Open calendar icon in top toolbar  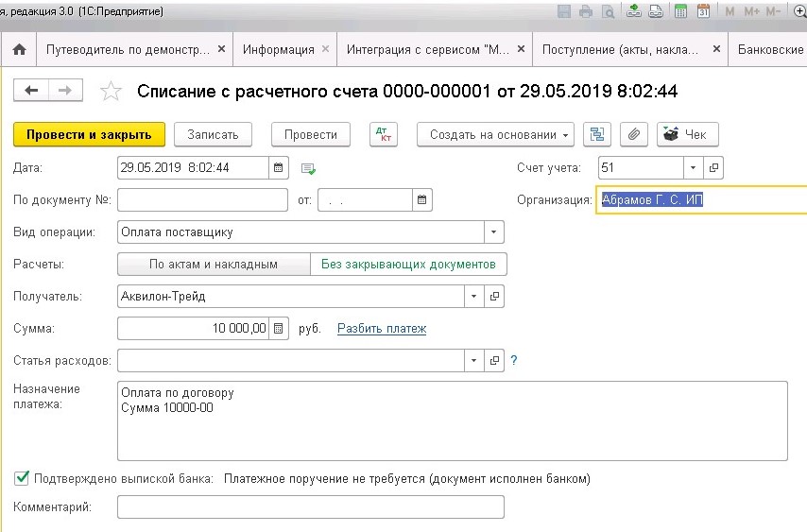point(702,12)
